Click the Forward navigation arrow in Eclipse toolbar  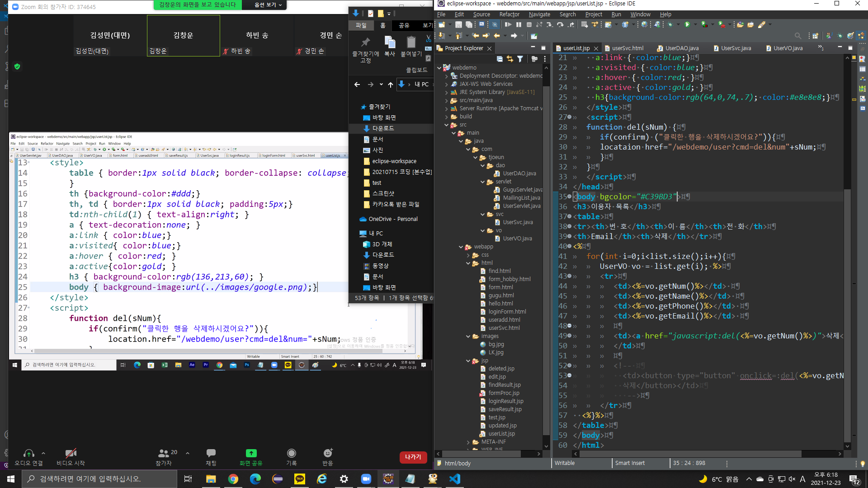click(514, 36)
